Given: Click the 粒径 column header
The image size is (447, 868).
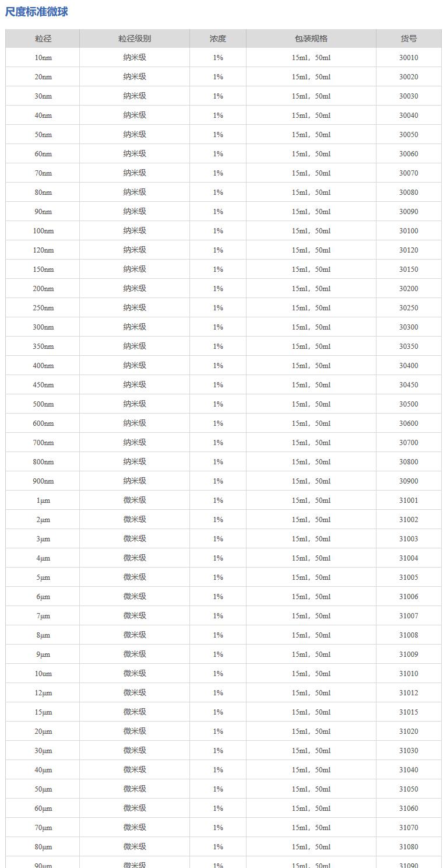Looking at the screenshot, I should point(43,38).
